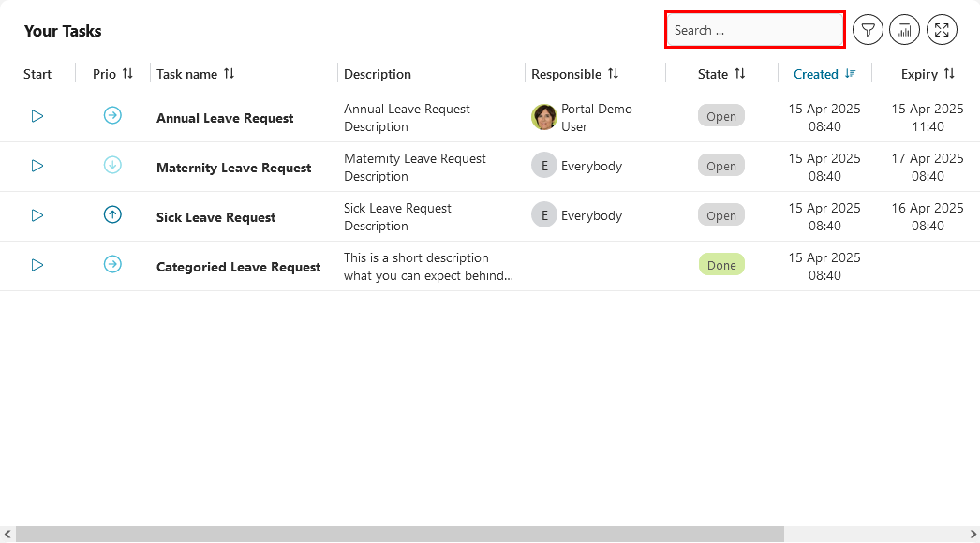980x543 pixels.
Task: Click expiry date 17 Apr 2025 08:40
Action: pos(928,168)
